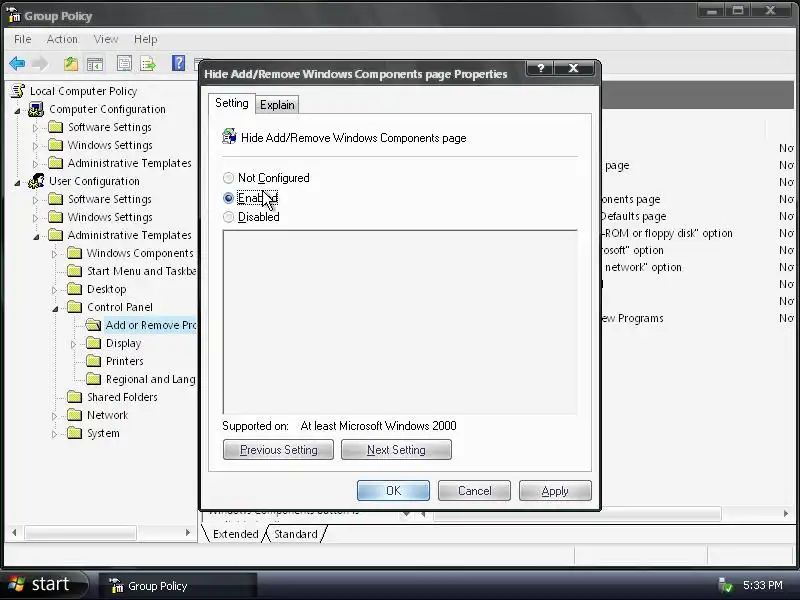Click the Add or Remove Programs open-folder icon
800x600 pixels.
93,325
